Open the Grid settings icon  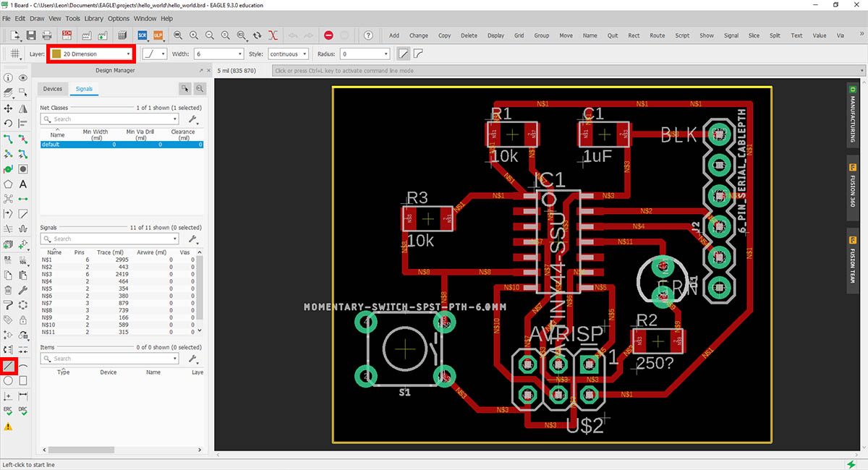[14, 54]
